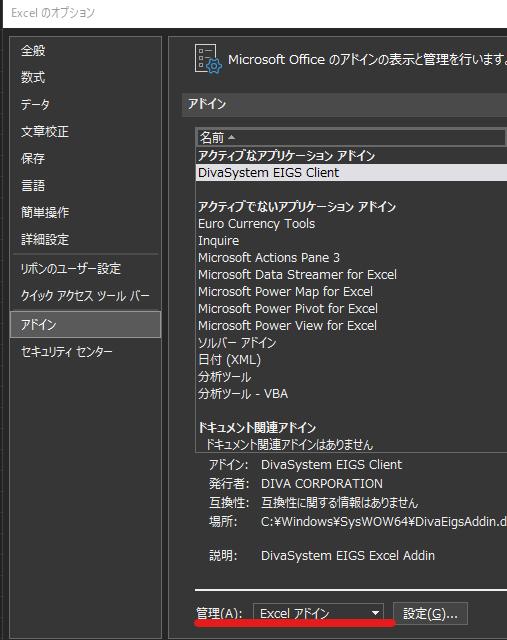
Task: Click the 設定(G)... button
Action: coord(430,613)
